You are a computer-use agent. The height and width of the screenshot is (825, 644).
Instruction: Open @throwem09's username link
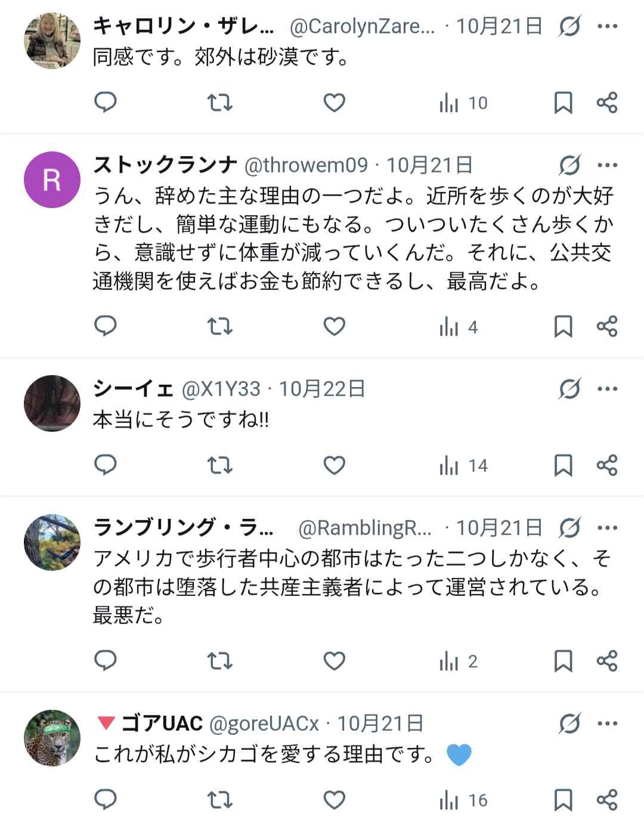point(304,166)
